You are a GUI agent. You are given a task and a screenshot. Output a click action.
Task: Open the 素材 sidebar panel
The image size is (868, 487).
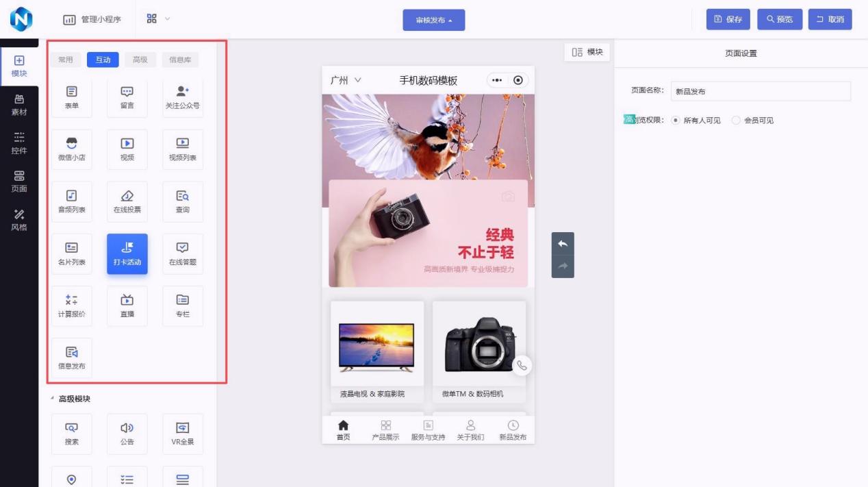tap(19, 105)
